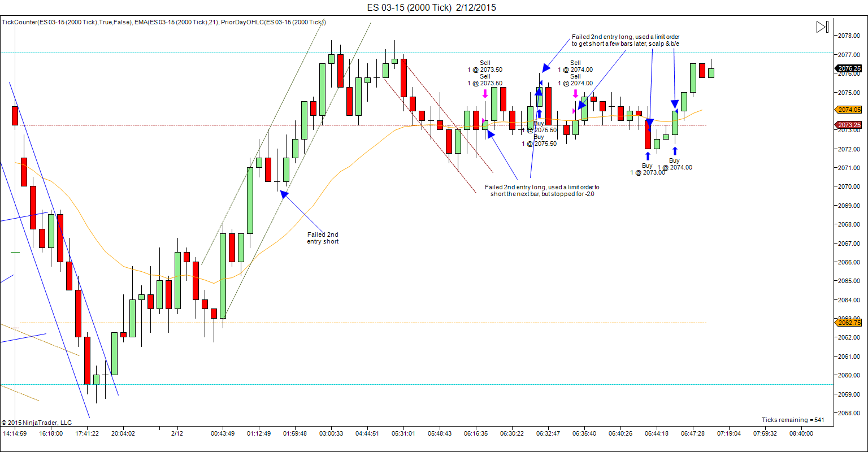868x452 pixels.
Task: Select the chart title ES 03-15 (2000 Tick) 2/12/2015
Action: [x=431, y=7]
